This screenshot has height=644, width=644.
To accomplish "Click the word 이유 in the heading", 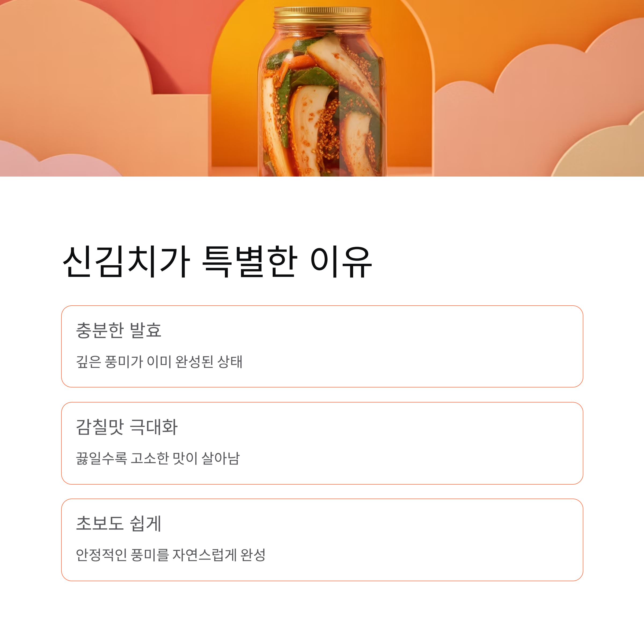I will [x=341, y=262].
